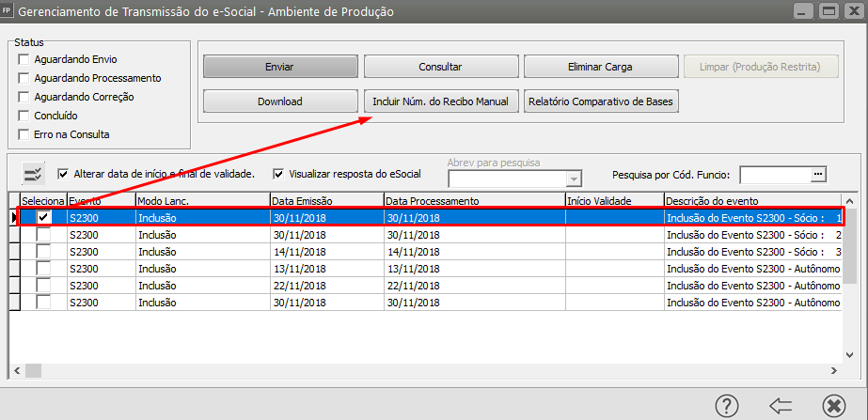Open Relatório Comparativo de Bases
This screenshot has height=420, width=868.
point(601,101)
